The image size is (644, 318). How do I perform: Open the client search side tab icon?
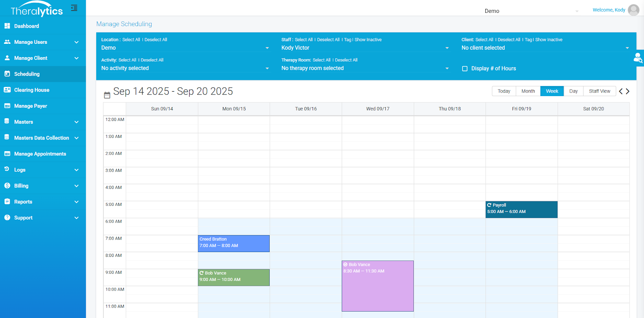pyautogui.click(x=638, y=58)
